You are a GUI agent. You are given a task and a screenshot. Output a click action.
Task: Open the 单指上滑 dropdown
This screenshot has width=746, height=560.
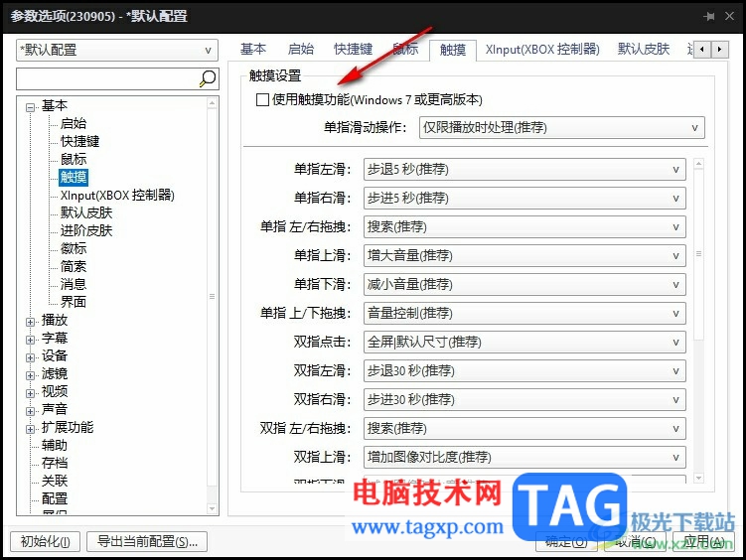(524, 256)
